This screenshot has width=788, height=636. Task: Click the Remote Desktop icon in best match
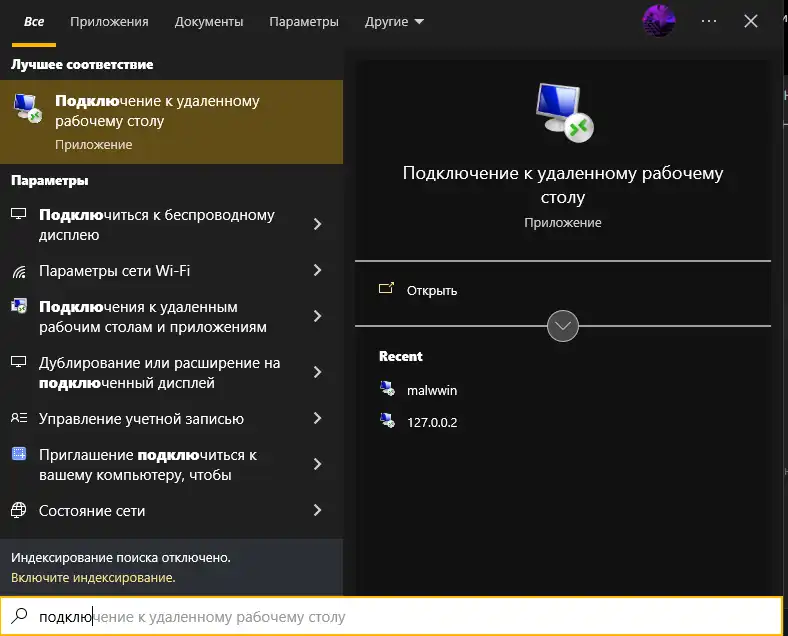click(28, 109)
